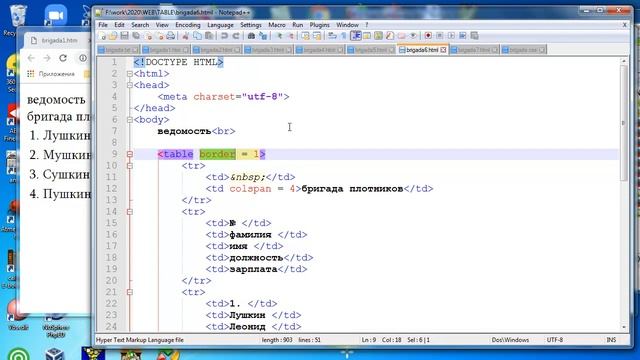Click the Cut scissors icon

click(x=185, y=36)
